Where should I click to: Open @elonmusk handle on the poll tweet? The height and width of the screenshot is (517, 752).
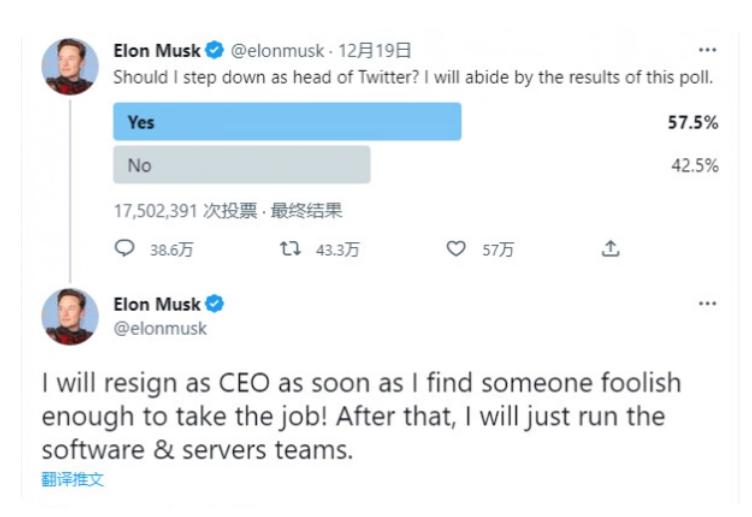279,51
